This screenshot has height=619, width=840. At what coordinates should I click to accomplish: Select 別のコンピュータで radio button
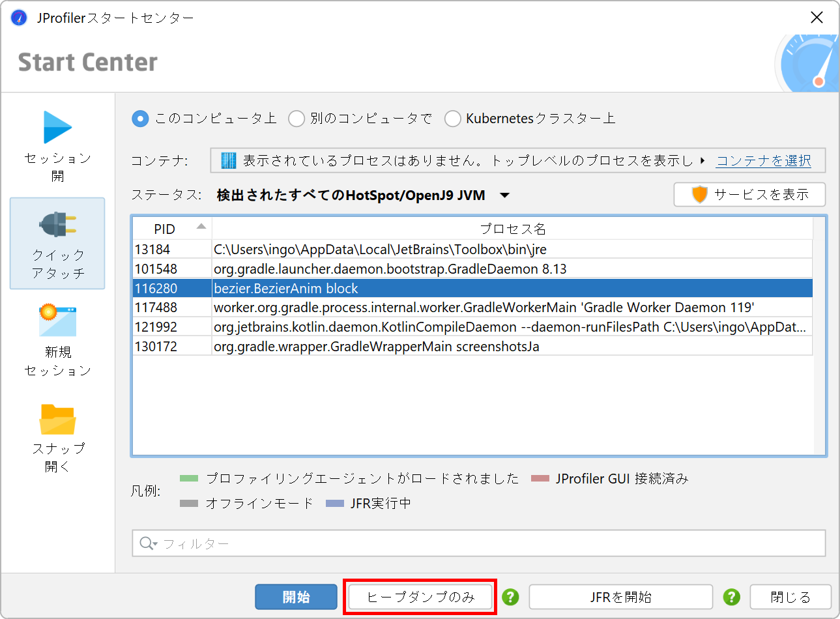pos(297,119)
